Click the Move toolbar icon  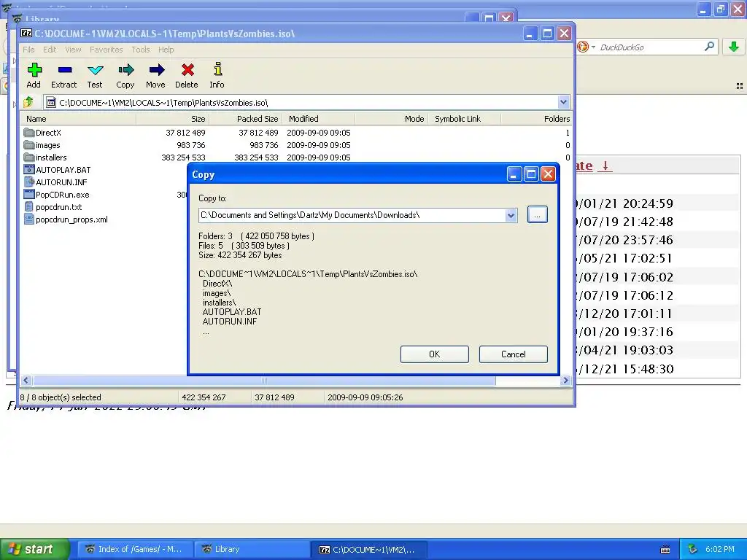[x=156, y=71]
